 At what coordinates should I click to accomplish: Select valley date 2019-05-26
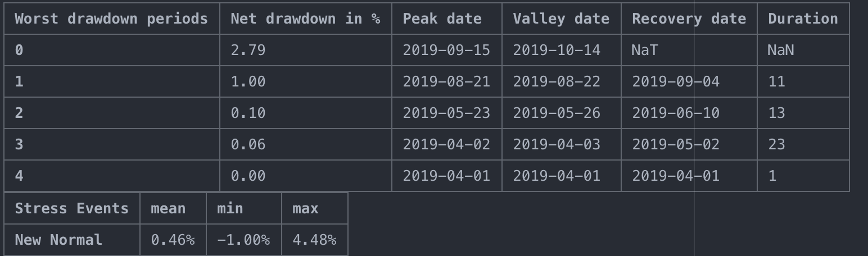click(561, 113)
